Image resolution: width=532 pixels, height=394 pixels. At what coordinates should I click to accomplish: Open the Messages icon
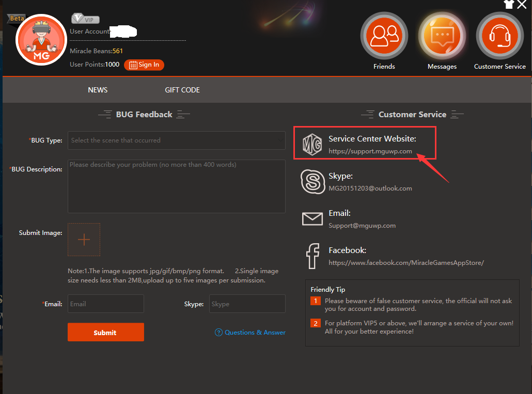pyautogui.click(x=442, y=36)
